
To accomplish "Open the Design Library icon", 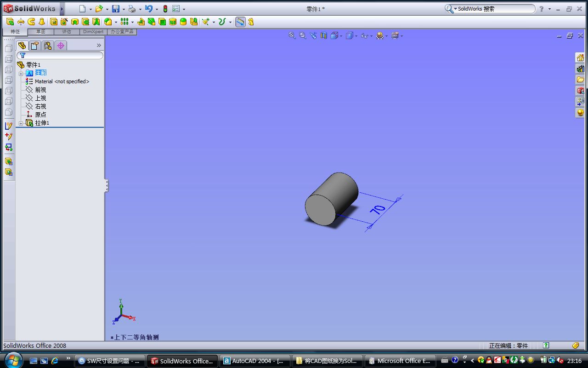I will click(x=580, y=69).
